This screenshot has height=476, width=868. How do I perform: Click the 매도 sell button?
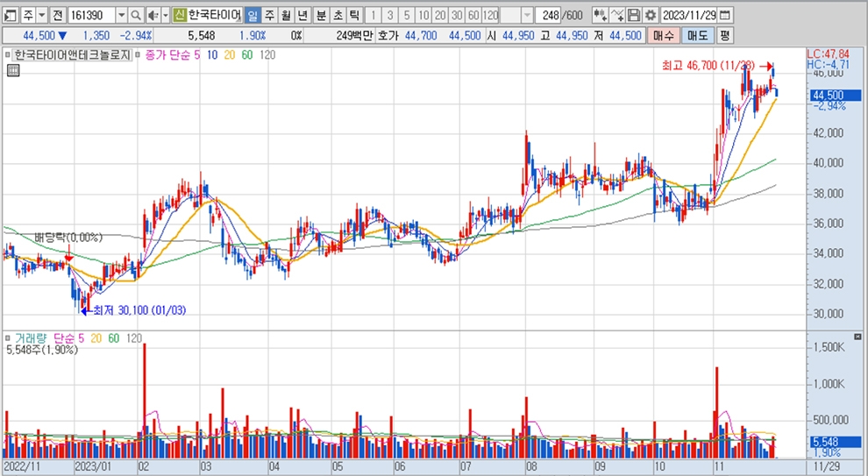point(698,36)
